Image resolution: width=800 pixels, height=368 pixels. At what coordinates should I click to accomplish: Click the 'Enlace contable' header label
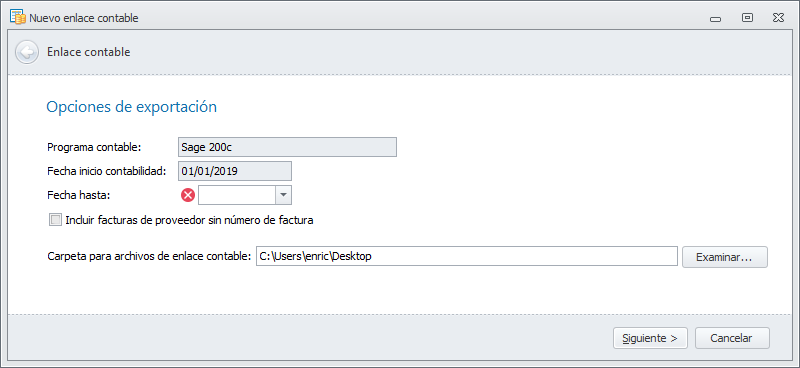pos(88,52)
